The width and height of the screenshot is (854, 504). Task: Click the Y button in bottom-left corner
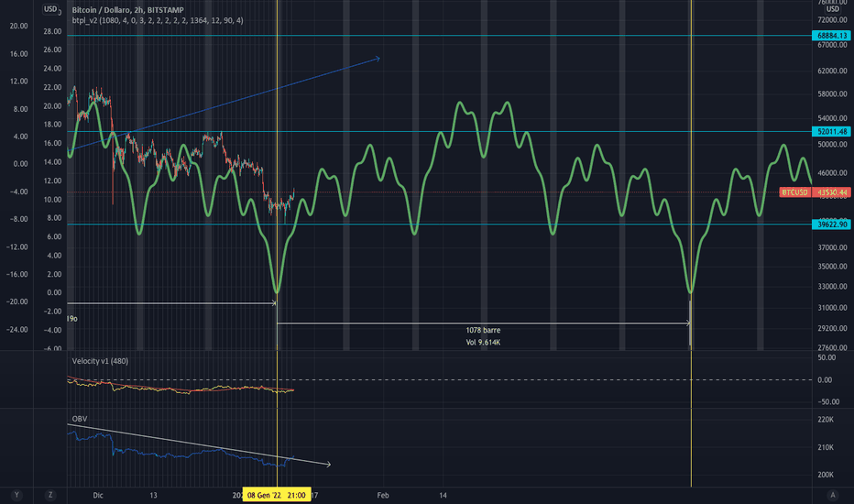pos(16,495)
